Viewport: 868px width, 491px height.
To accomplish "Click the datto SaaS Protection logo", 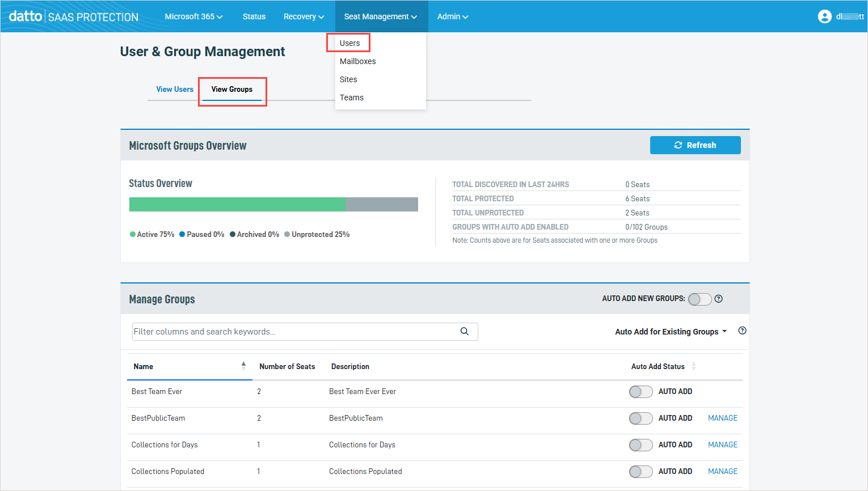I will coord(74,16).
